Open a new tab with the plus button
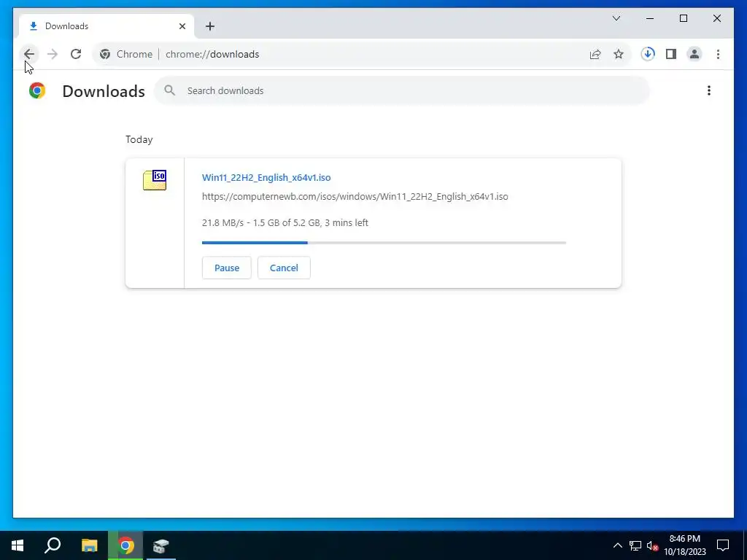The image size is (747, 560). [x=210, y=26]
